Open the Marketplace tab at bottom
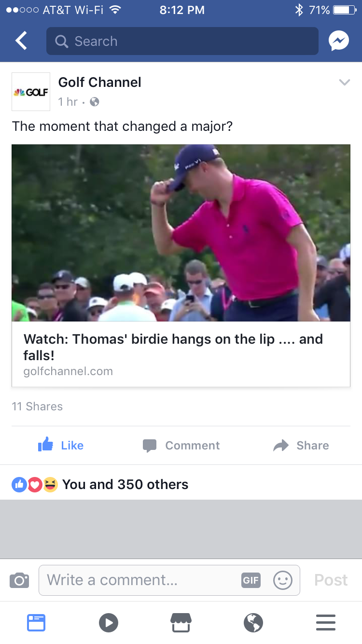The height and width of the screenshot is (644, 362). point(181,622)
